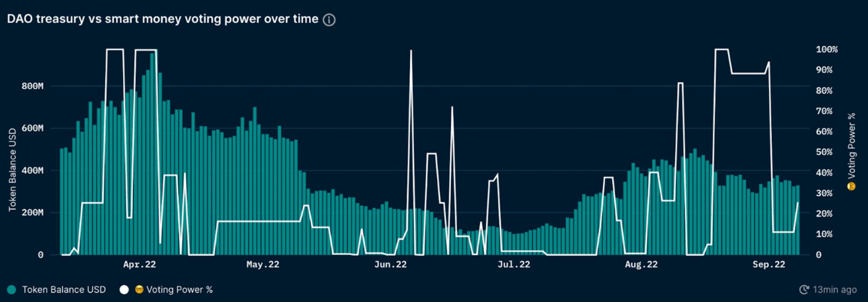Viewport: 868px width, 302px height.
Task: Click the 13min ago timestamp text
Action: [x=834, y=290]
